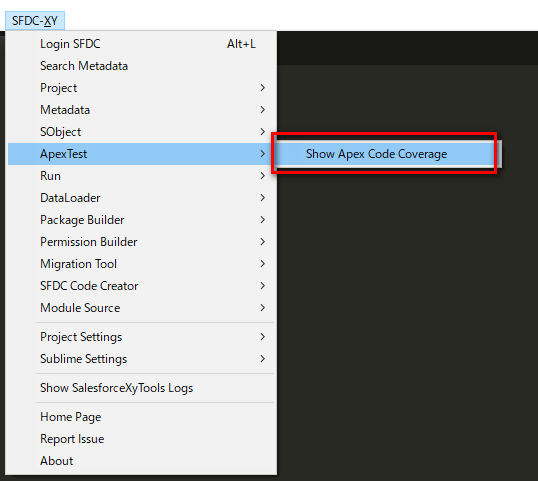
Task: Open Sublime Settings submenu
Action: click(141, 359)
